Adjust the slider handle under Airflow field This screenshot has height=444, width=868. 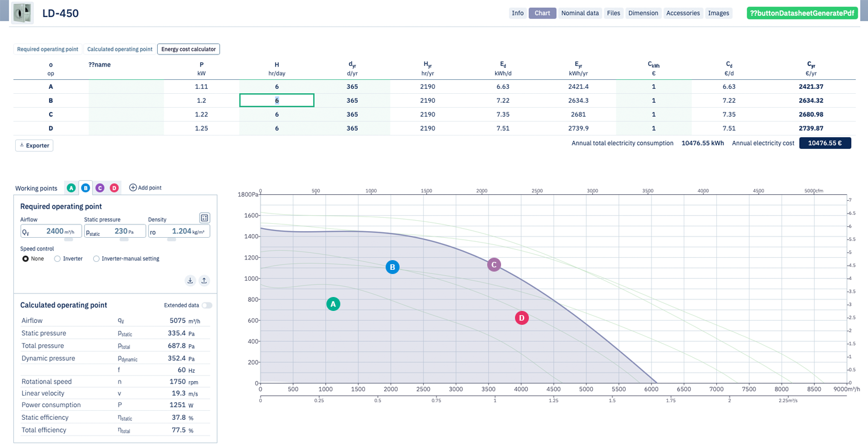pos(68,240)
